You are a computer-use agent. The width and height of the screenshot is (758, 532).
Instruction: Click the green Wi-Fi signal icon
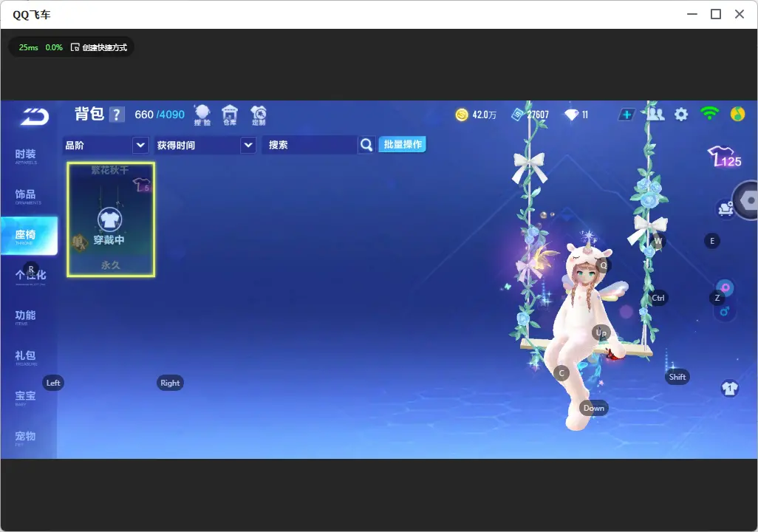click(x=710, y=114)
